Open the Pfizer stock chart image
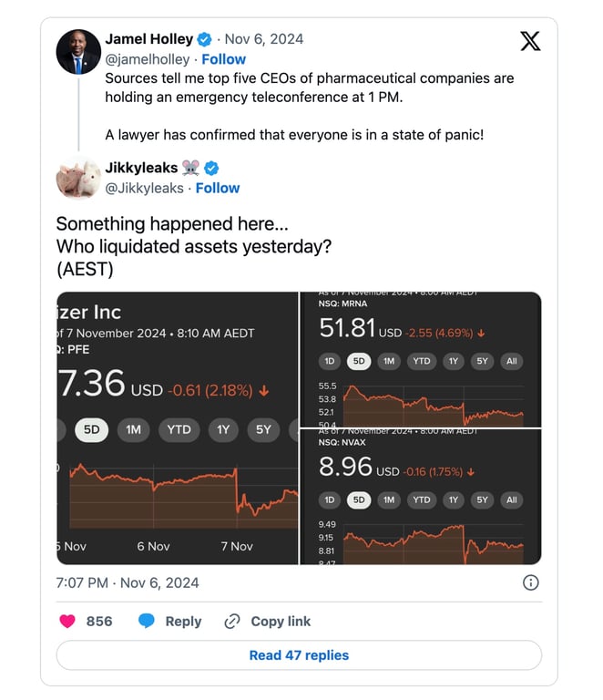The width and height of the screenshot is (603, 700). [x=178, y=428]
